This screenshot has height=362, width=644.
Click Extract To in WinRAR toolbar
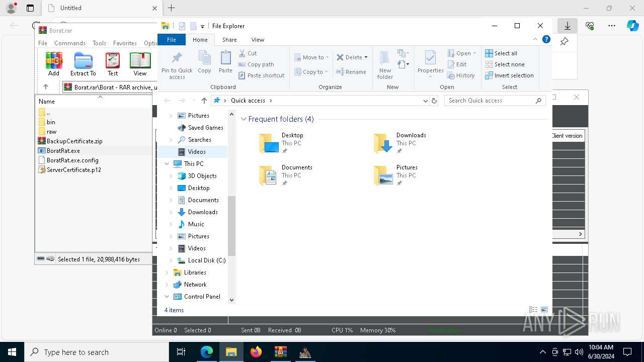[83, 64]
